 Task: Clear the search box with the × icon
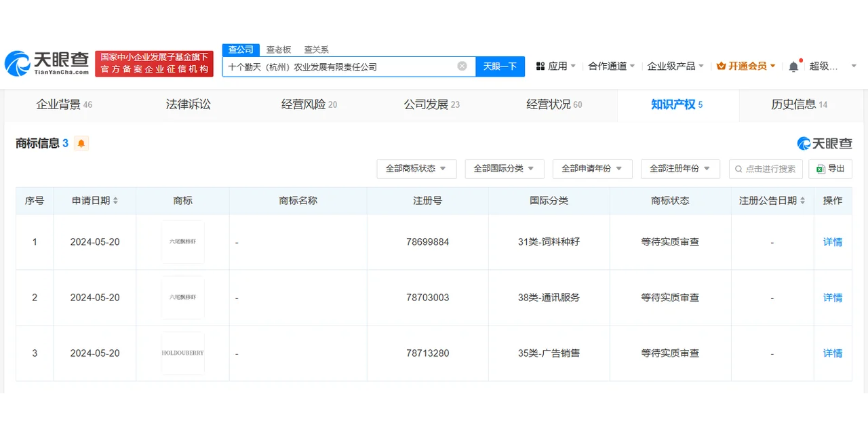462,66
